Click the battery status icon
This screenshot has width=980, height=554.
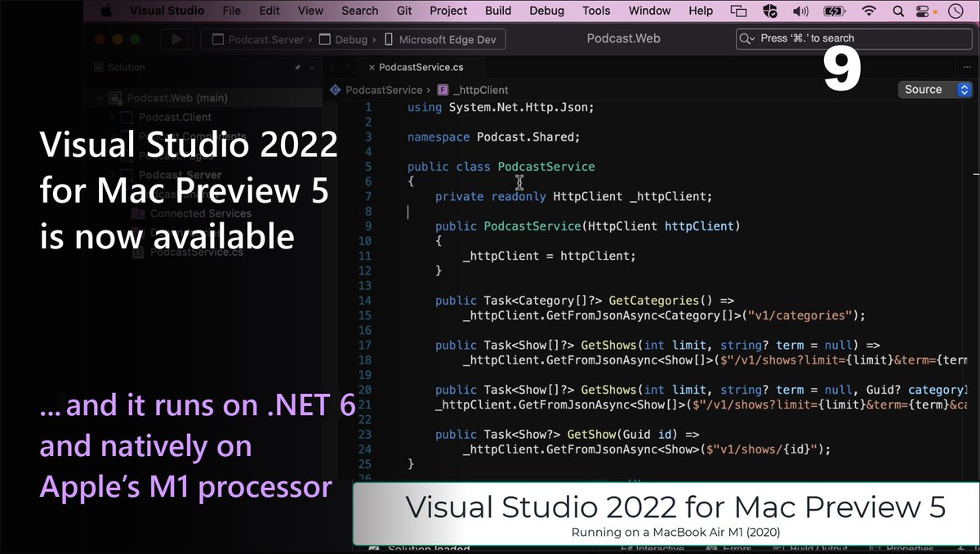[835, 11]
